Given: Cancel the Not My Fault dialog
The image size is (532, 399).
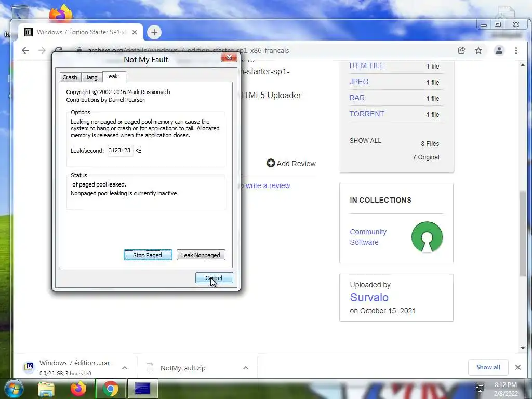Looking at the screenshot, I should 214,278.
